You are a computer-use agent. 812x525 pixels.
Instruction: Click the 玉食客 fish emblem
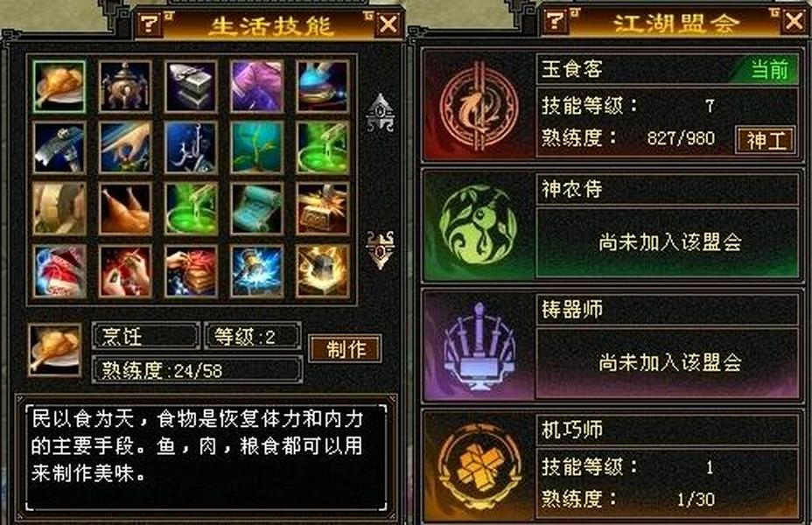click(479, 106)
